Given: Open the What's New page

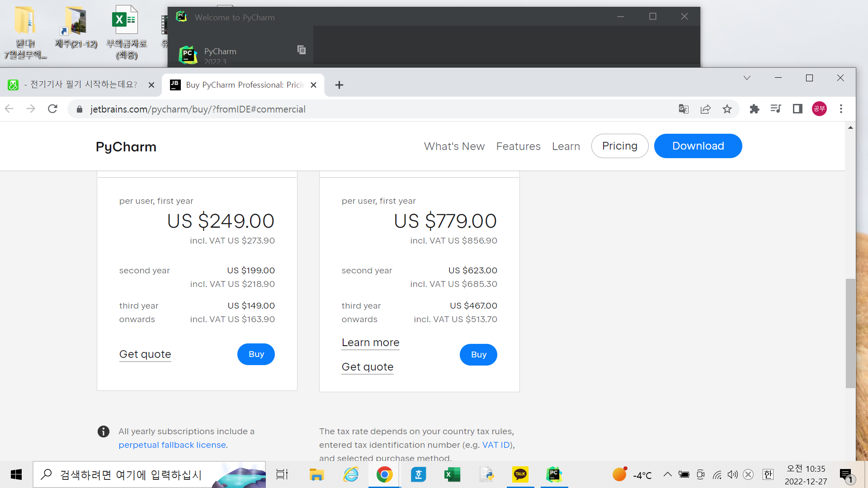Looking at the screenshot, I should click(454, 146).
